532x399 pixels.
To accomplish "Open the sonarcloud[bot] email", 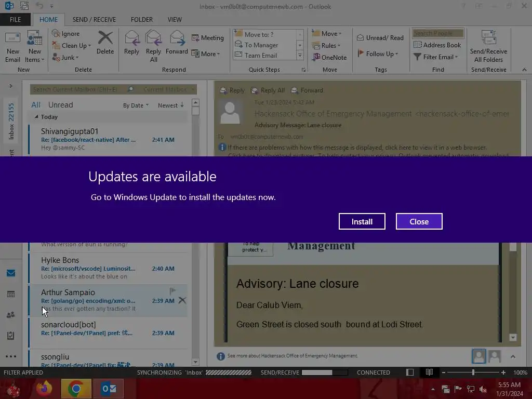I will pyautogui.click(x=108, y=332).
